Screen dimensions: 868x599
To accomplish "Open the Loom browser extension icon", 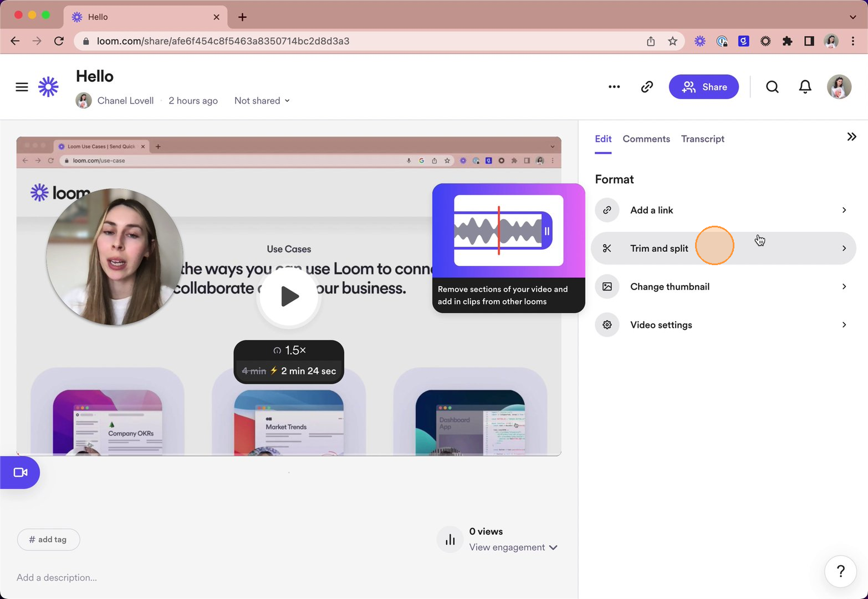I will point(700,41).
